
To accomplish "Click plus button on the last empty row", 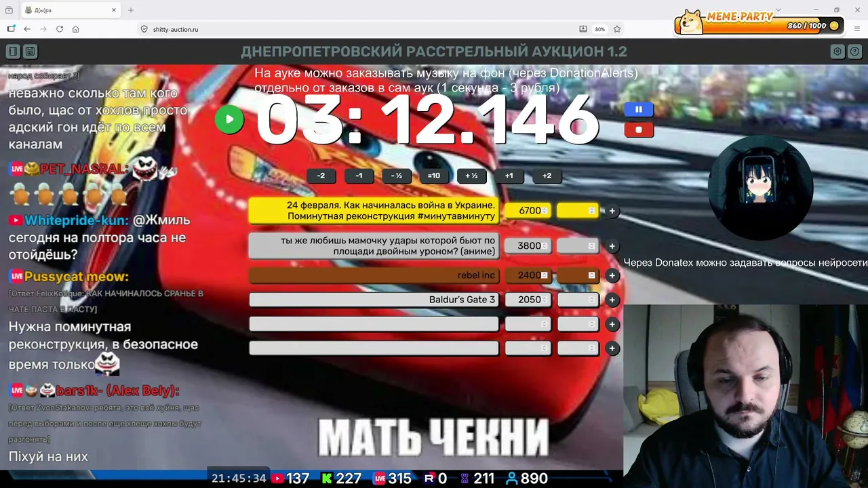I will pos(612,348).
